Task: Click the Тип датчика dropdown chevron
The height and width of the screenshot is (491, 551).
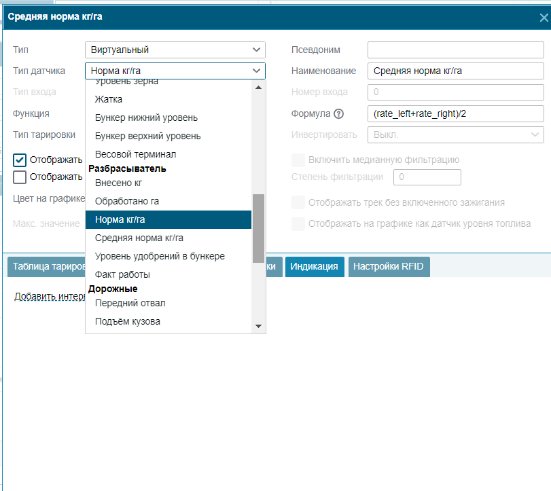Action: coord(256,71)
